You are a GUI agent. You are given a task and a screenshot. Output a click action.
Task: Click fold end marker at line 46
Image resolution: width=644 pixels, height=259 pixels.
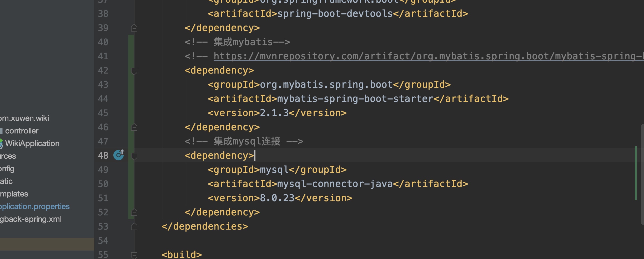[x=134, y=127]
